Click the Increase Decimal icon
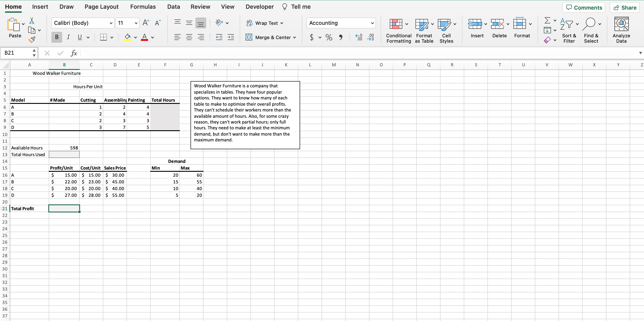This screenshot has width=644, height=321. [359, 38]
